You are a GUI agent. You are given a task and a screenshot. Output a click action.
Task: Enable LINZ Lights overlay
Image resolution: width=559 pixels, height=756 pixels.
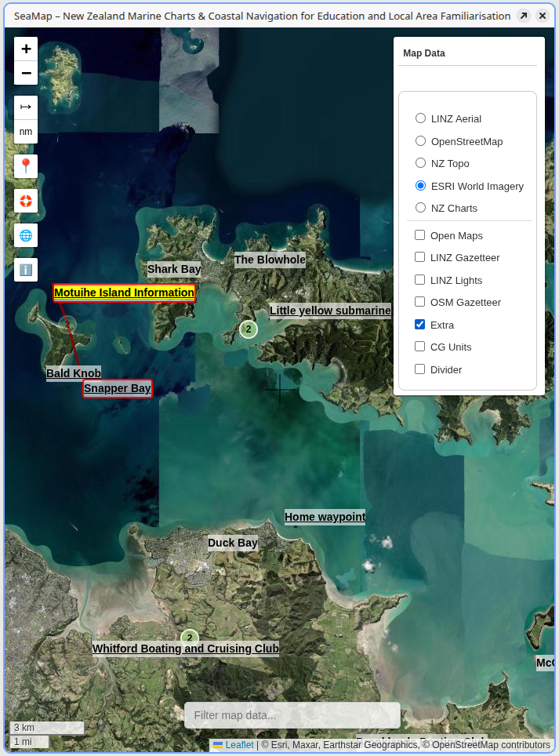click(x=420, y=280)
